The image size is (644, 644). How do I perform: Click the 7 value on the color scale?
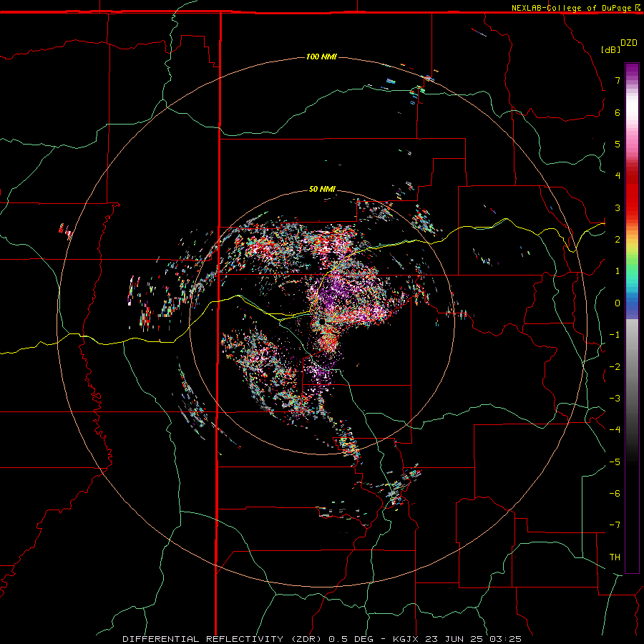point(618,80)
